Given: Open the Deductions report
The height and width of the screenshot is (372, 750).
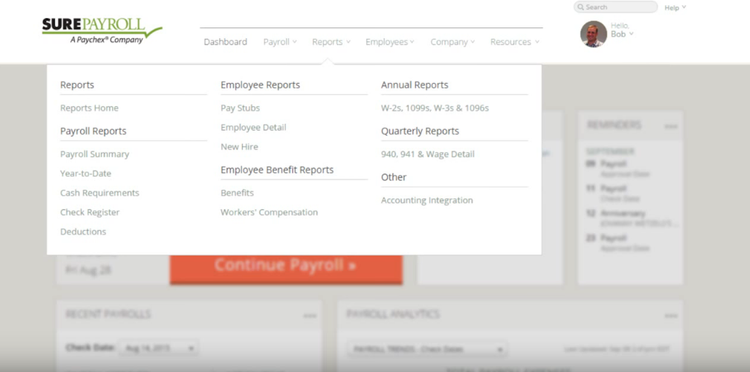Looking at the screenshot, I should (x=83, y=231).
